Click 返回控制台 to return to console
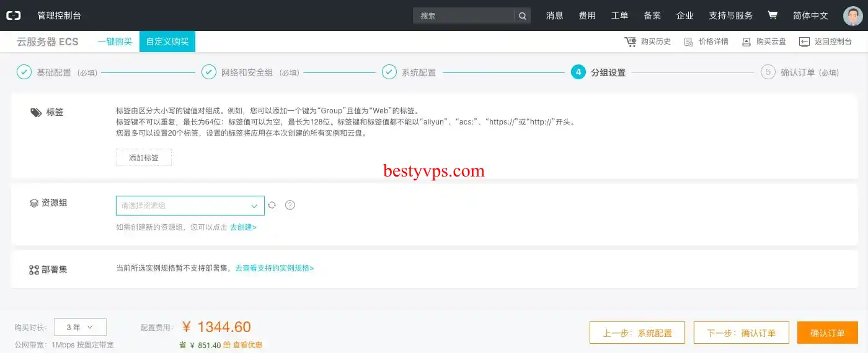Screen dimensions: 868x353 pos(825,41)
